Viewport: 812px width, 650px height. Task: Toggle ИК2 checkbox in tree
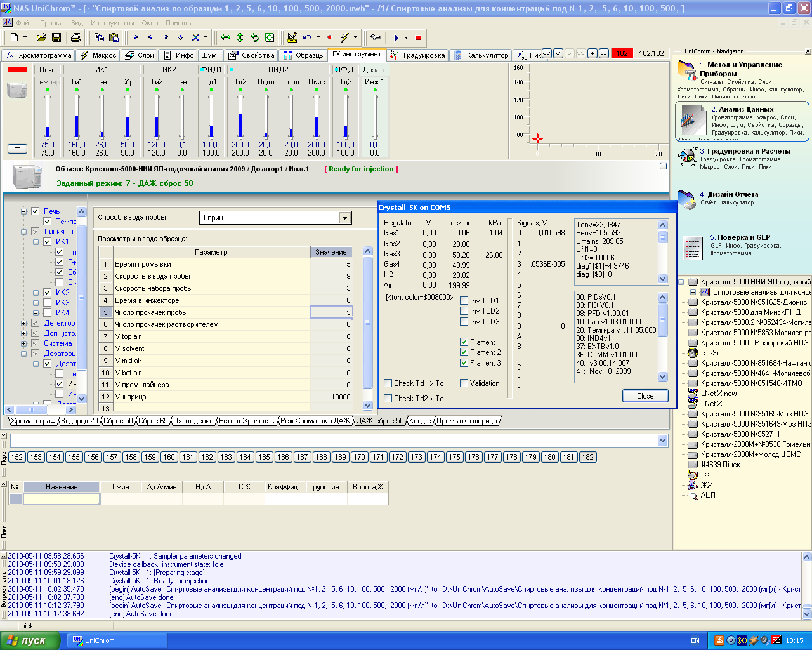tap(47, 293)
